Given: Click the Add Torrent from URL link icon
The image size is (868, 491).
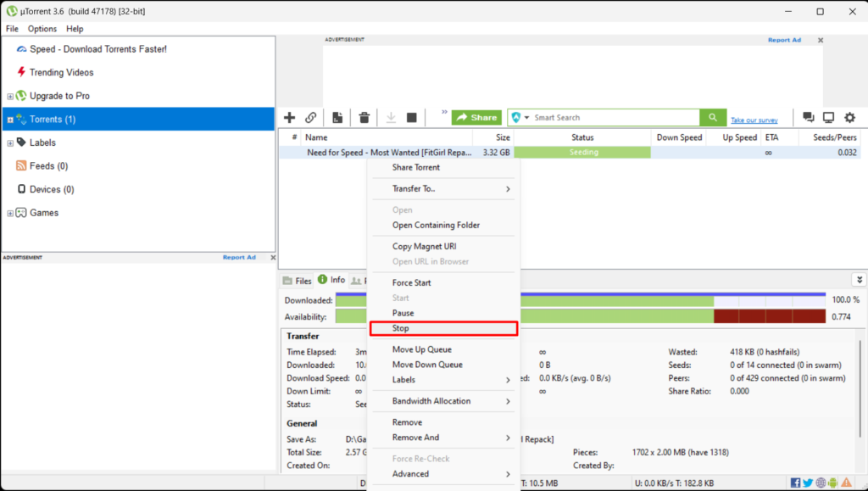Looking at the screenshot, I should (x=311, y=118).
